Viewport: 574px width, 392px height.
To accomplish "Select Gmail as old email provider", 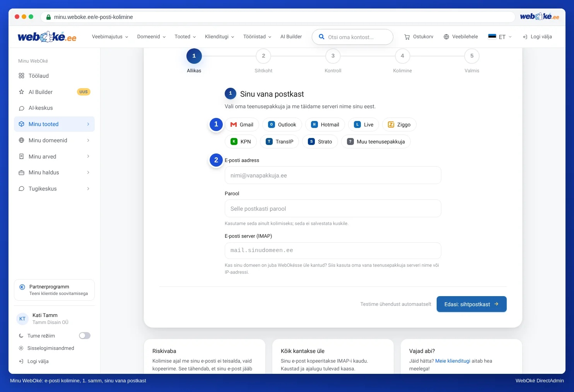I will coord(242,124).
